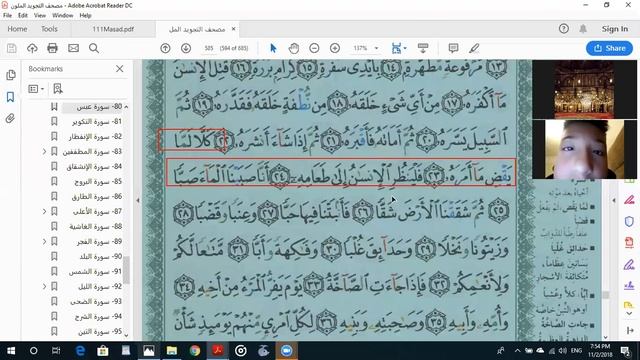Expand bookmark 87 سورة الأعلى
Viewport: 640px width, 360px height.
44,211
